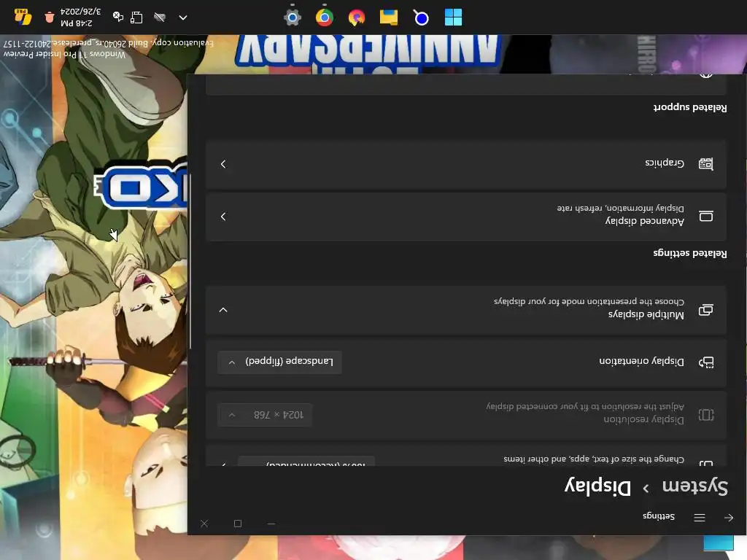This screenshot has height=560, width=747.
Task: Click the Settings window vertical scrollbar
Action: 190,261
